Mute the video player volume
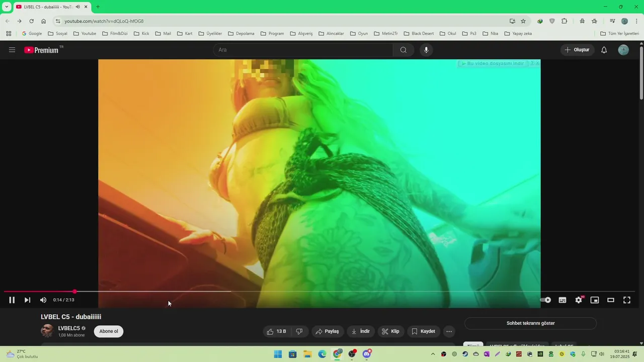The height and width of the screenshot is (362, 644). (x=43, y=300)
